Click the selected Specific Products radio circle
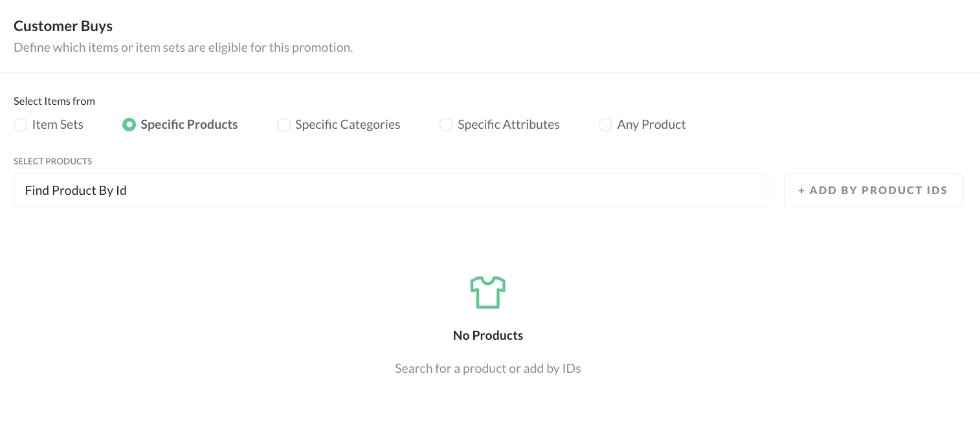 click(129, 125)
